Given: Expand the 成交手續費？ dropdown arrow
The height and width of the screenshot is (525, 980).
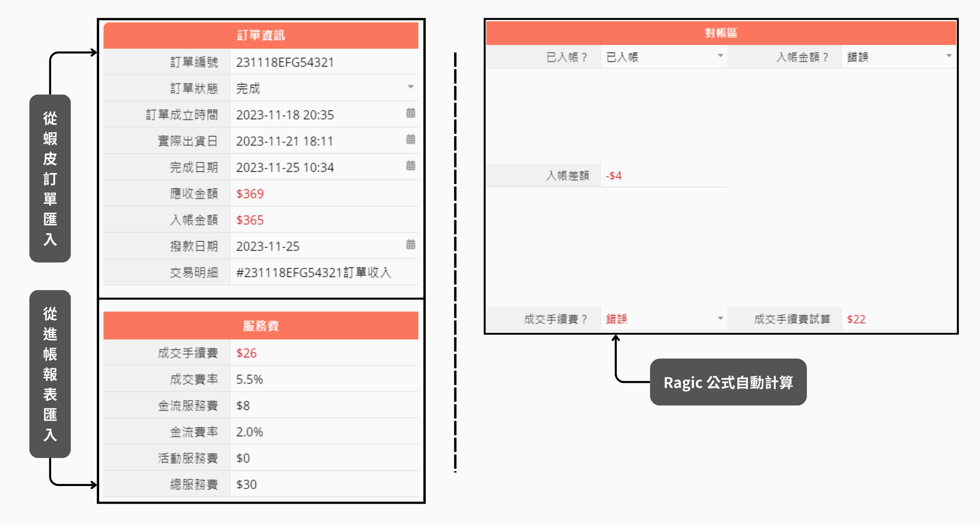Looking at the screenshot, I should click(720, 318).
